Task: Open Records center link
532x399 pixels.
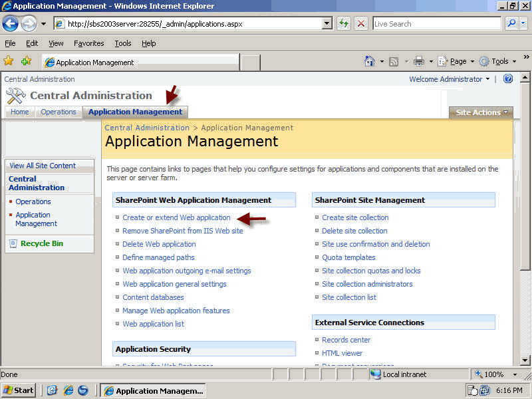Action: click(x=346, y=340)
